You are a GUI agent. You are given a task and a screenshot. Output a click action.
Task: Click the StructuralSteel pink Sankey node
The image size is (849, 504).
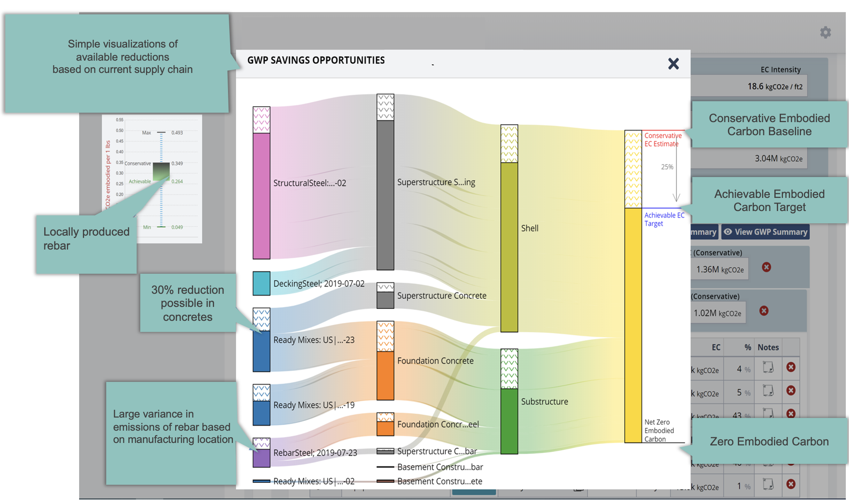tap(261, 195)
